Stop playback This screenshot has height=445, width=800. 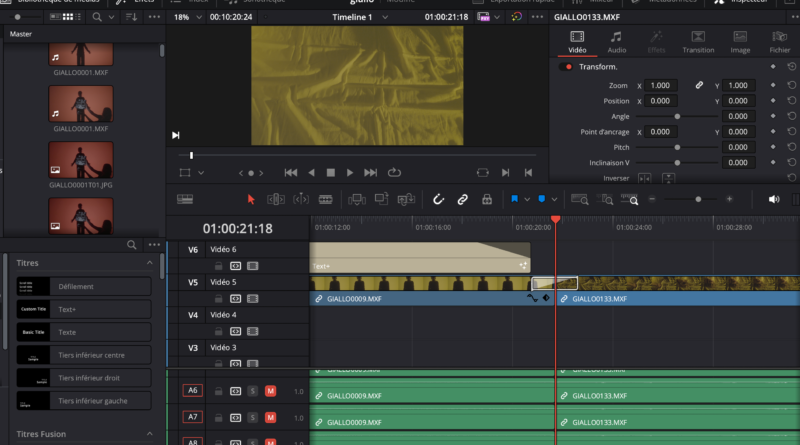[x=331, y=172]
